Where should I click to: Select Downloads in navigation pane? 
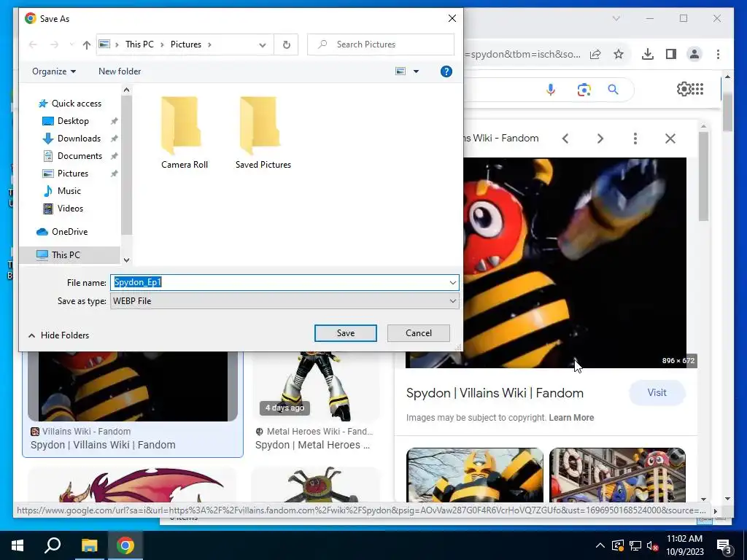click(72, 139)
